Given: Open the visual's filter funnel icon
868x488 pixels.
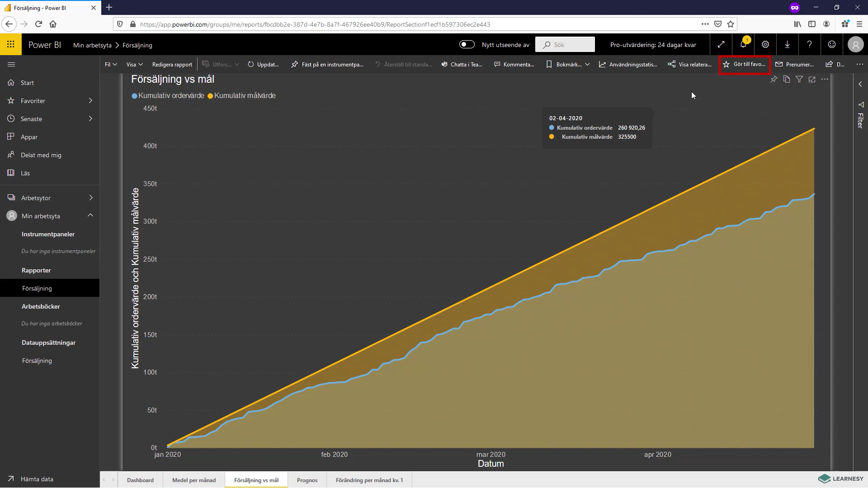Looking at the screenshot, I should (x=799, y=80).
